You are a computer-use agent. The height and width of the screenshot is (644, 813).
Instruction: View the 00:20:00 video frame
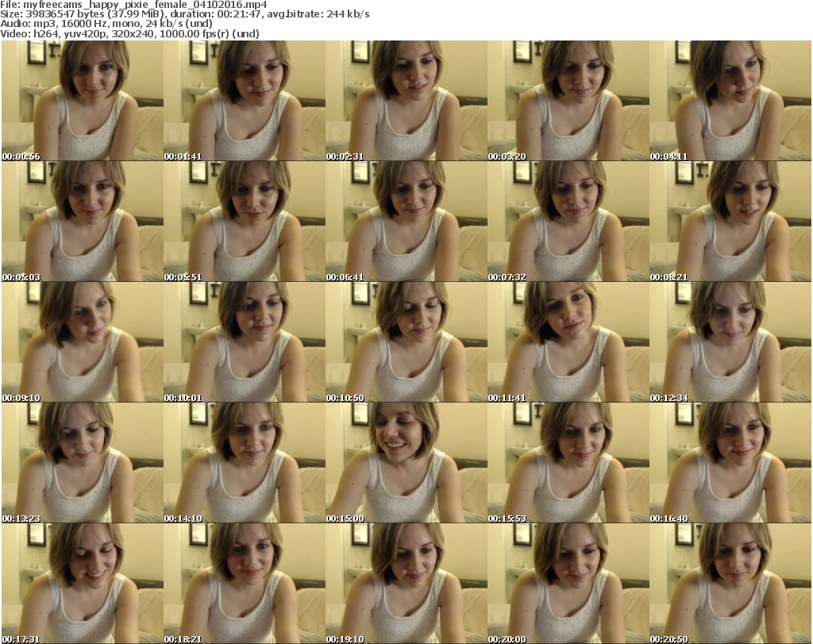[x=568, y=584]
